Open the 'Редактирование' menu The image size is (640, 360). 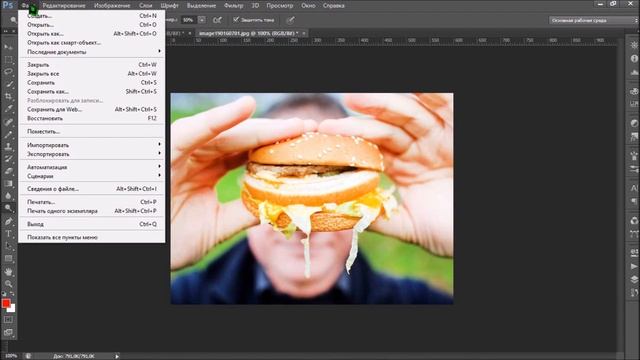tap(64, 6)
